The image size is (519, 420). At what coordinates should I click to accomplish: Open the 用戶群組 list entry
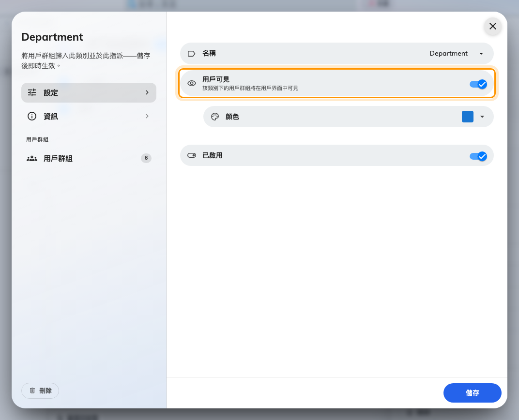(x=89, y=158)
